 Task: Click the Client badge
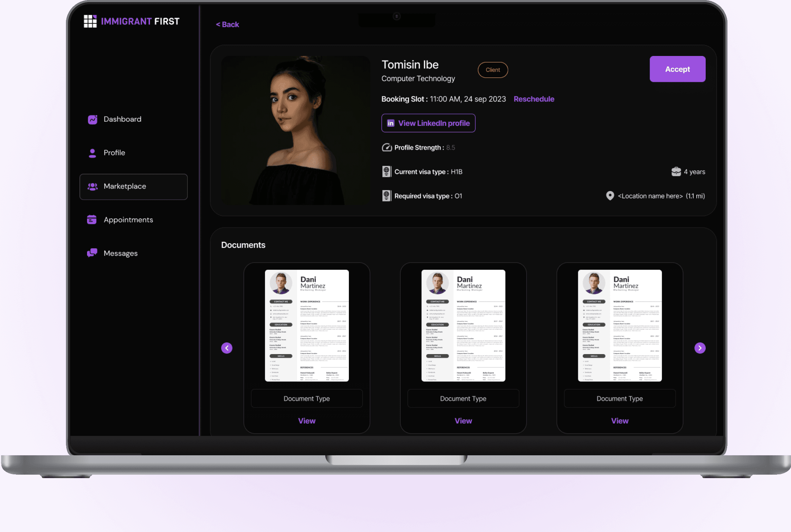tap(493, 70)
